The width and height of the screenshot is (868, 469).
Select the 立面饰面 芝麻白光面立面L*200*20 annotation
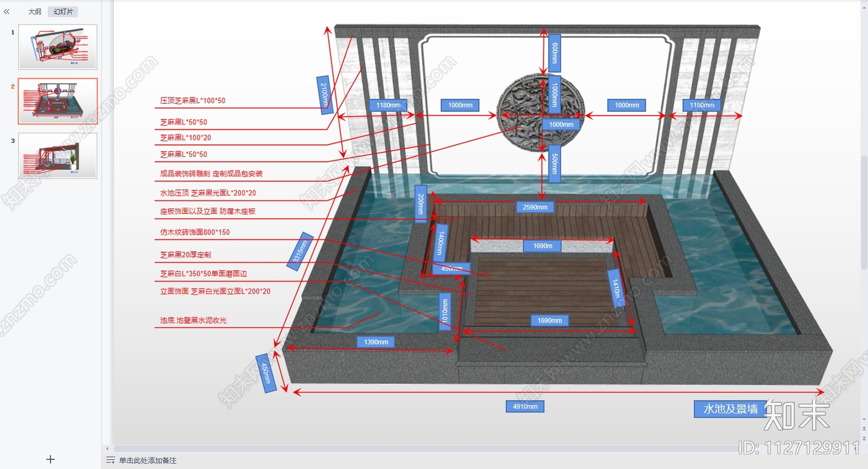(215, 291)
